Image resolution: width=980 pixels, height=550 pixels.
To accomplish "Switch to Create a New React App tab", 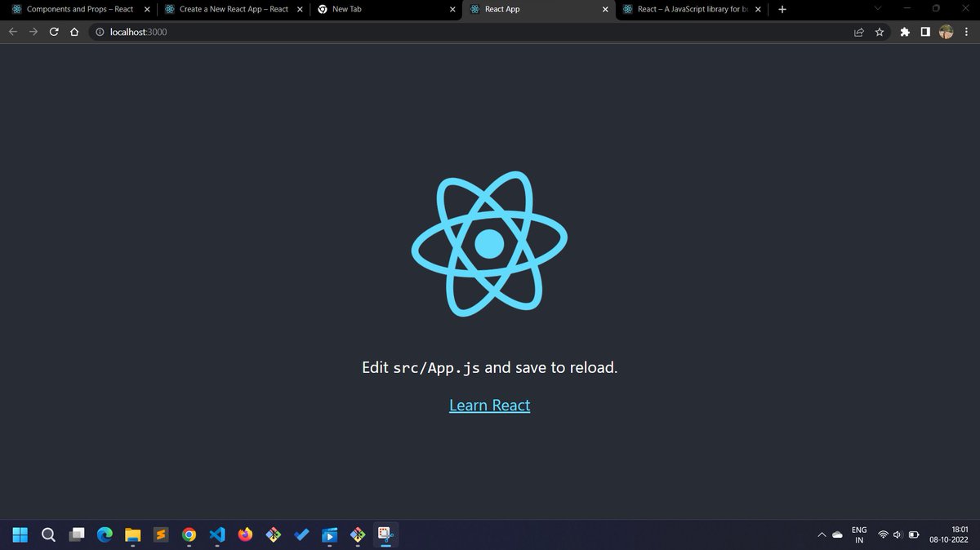I will click(233, 10).
